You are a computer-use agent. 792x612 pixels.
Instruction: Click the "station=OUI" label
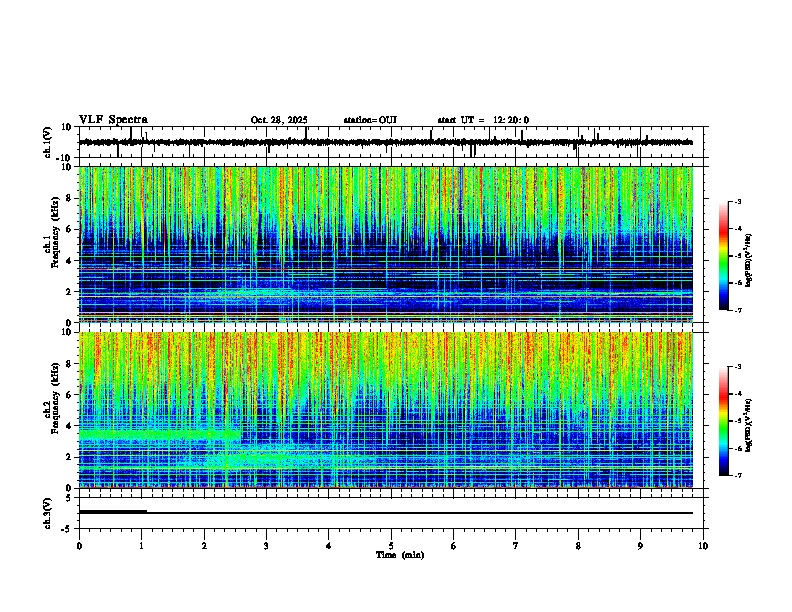tap(370, 120)
